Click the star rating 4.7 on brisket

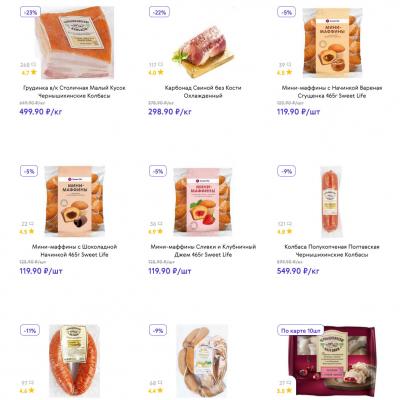point(29,72)
